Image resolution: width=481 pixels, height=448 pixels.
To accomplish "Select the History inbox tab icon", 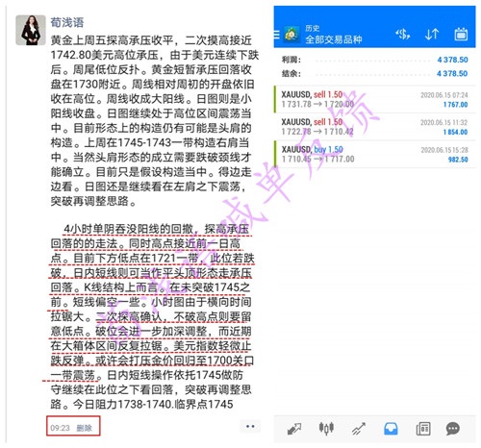I will pos(391,429).
